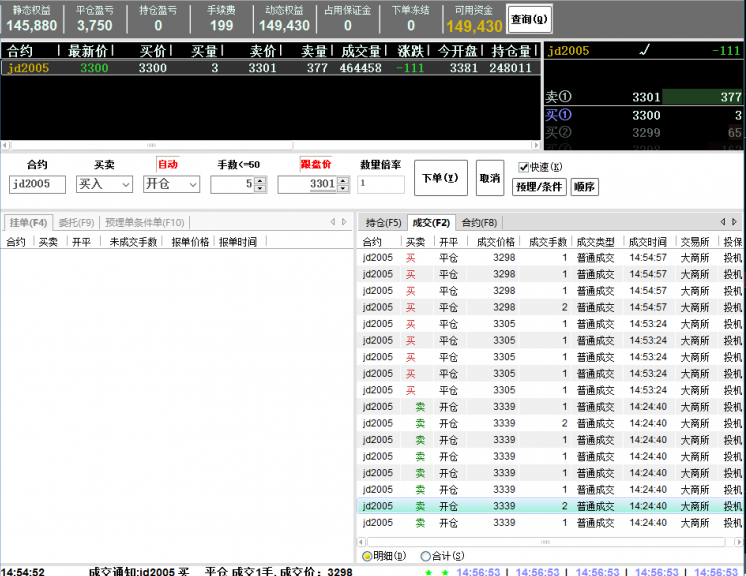
Task: Click right tab-scroll arrow in the 挂单 panel
Action: click(344, 222)
